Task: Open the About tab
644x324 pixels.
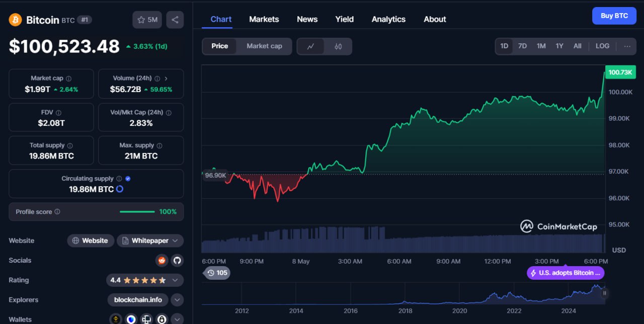Action: click(x=435, y=19)
